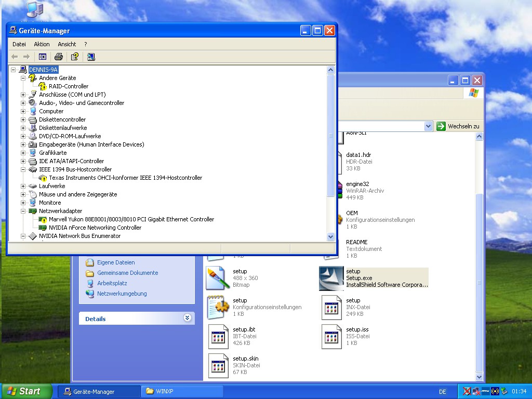The width and height of the screenshot is (532, 399).
Task: Select the setup.ibt file icon
Action: click(218, 337)
